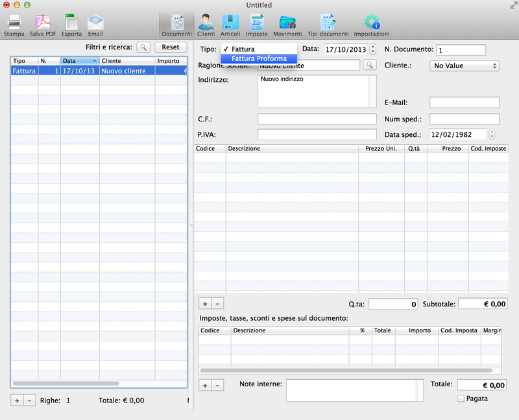Click the Cod. Imposta header in taxes table
The height and width of the screenshot is (420, 519).
[459, 330]
